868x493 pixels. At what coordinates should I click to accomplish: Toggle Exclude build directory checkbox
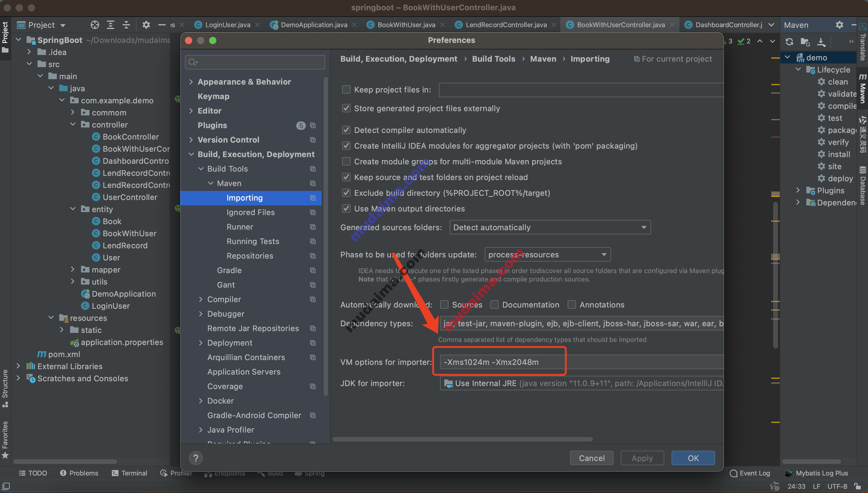tap(346, 193)
